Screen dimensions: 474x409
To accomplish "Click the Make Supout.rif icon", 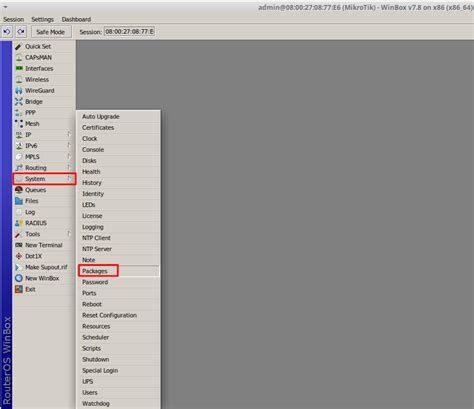I will 19,267.
